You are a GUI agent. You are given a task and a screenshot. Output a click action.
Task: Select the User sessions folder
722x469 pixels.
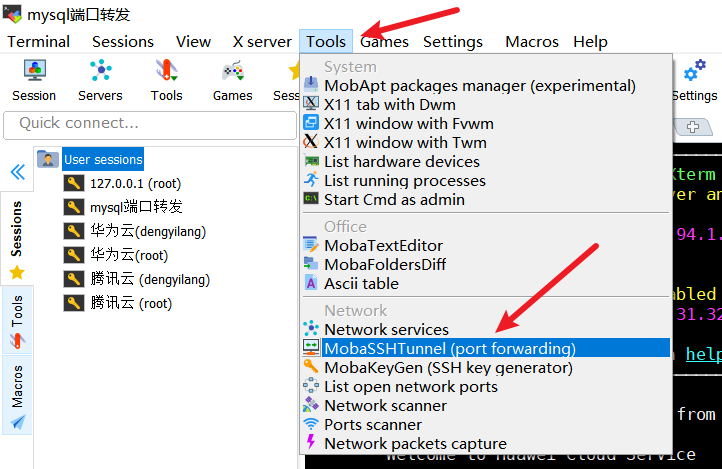coord(102,159)
